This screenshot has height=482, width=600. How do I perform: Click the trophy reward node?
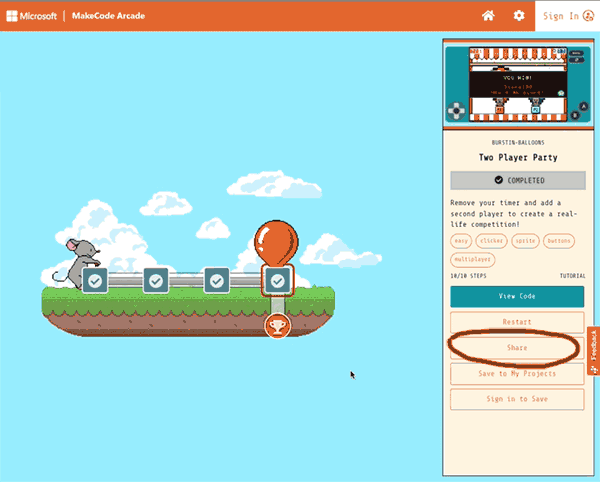[x=278, y=326]
